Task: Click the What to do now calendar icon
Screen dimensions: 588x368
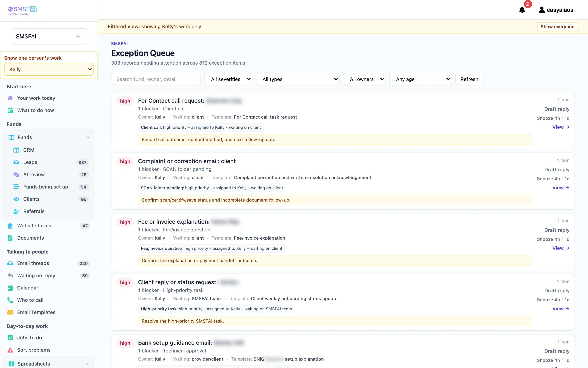Action: 10,110
